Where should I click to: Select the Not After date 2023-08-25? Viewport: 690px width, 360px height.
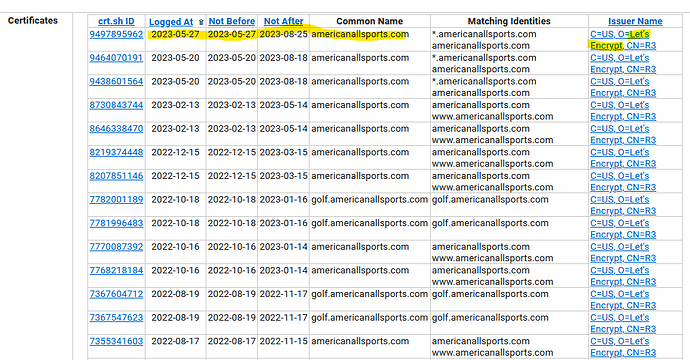(x=283, y=34)
